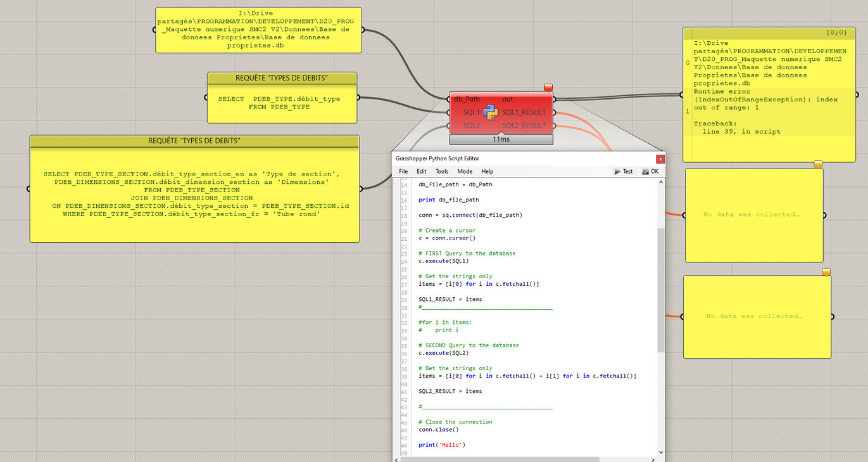Select the db_Path input of the Python component

tap(467, 99)
